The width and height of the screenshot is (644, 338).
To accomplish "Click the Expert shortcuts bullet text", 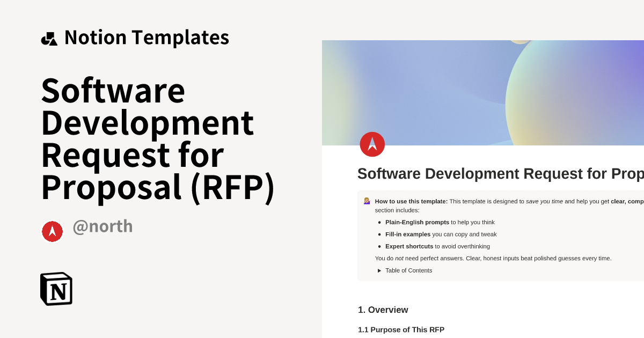I will tap(437, 246).
